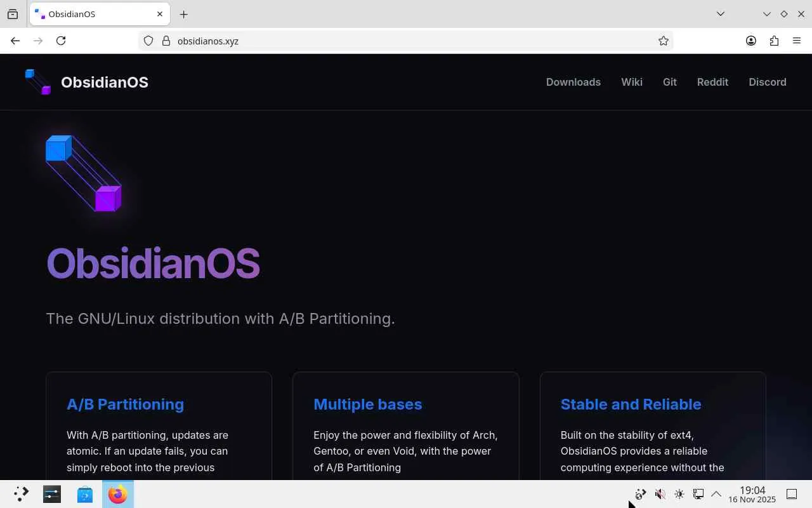Open the Git link in the navigation
The height and width of the screenshot is (508, 812).
[670, 82]
